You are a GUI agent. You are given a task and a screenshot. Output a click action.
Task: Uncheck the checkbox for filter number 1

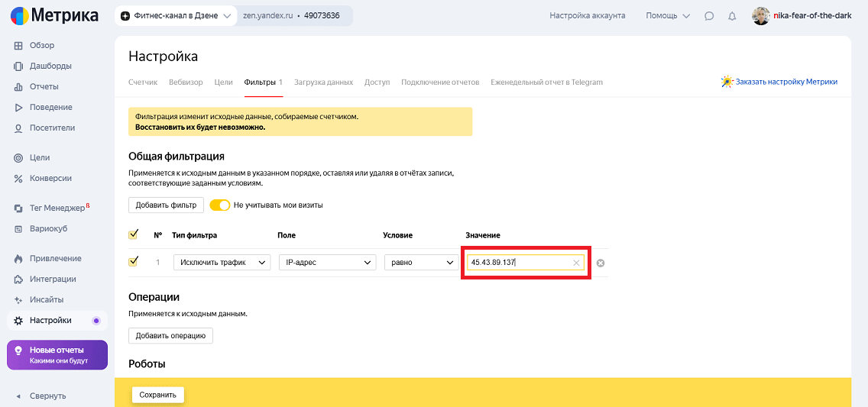[x=134, y=262]
